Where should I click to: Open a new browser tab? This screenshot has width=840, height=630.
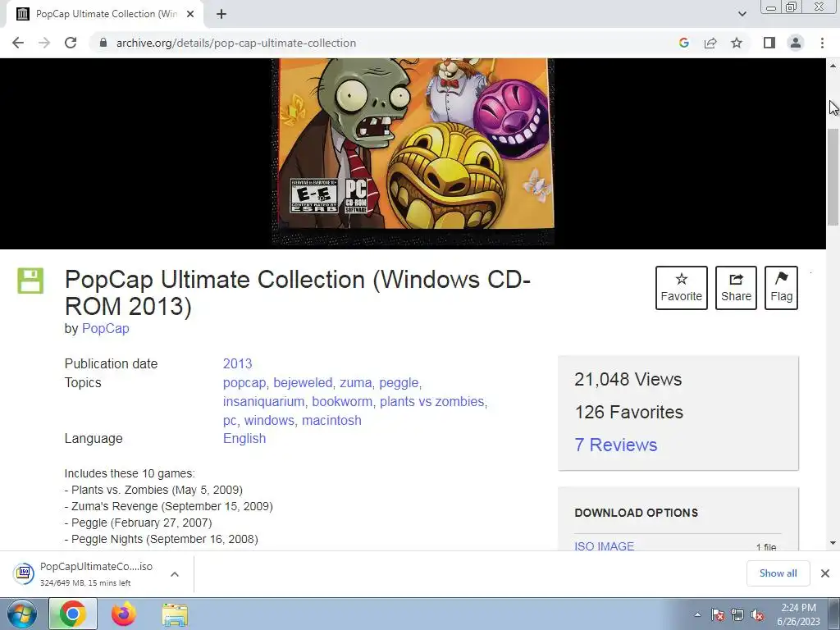coord(221,14)
